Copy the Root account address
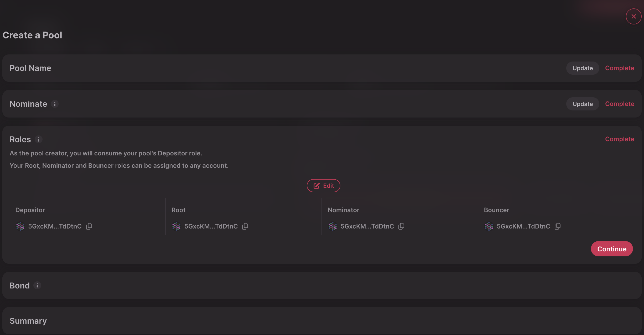 (245, 226)
